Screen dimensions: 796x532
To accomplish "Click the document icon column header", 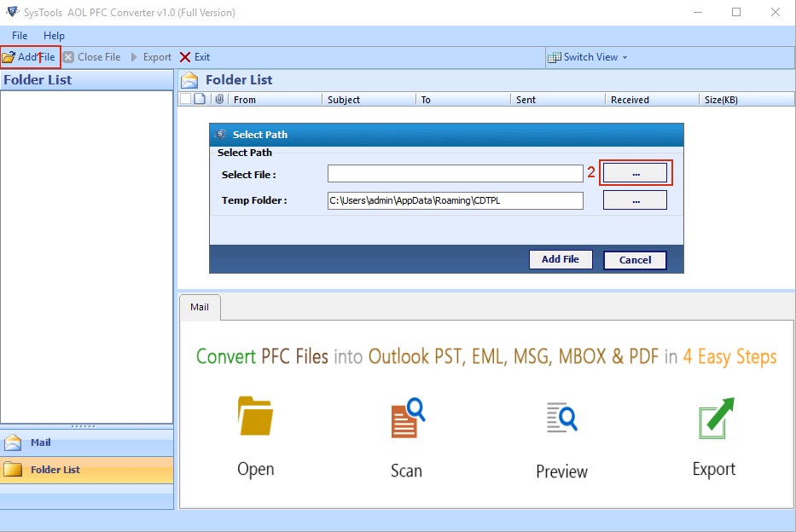I will 200,99.
